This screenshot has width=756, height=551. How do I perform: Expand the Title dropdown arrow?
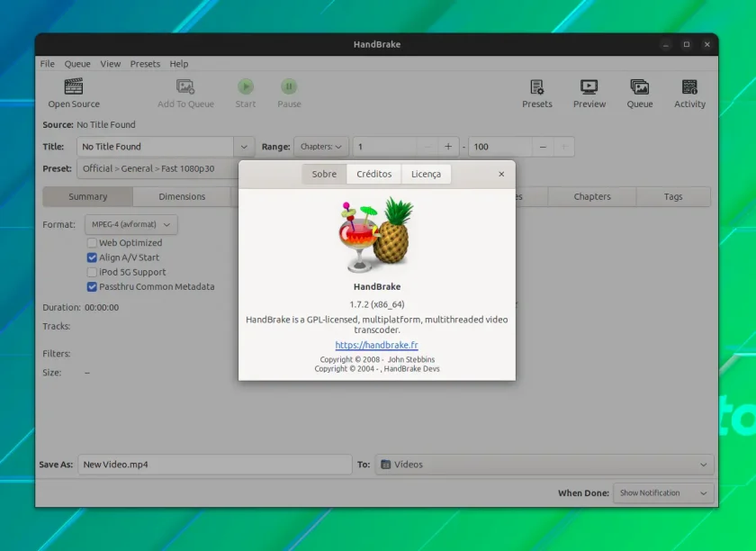244,147
